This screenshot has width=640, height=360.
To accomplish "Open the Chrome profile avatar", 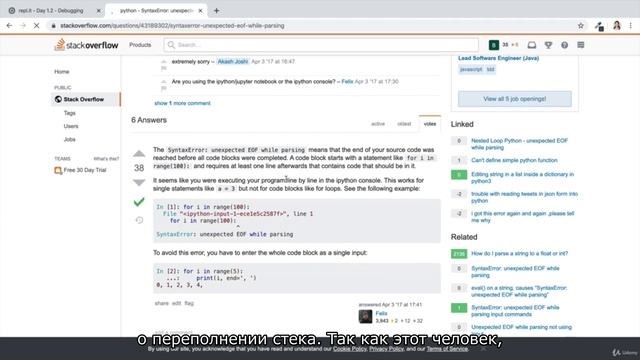I will [x=617, y=26].
